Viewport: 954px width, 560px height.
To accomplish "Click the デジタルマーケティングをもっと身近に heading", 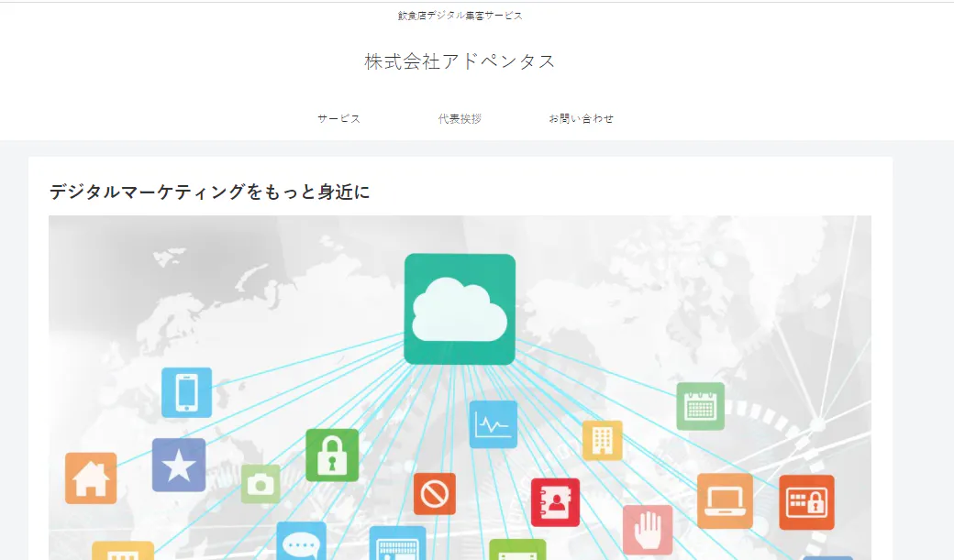I will (209, 192).
